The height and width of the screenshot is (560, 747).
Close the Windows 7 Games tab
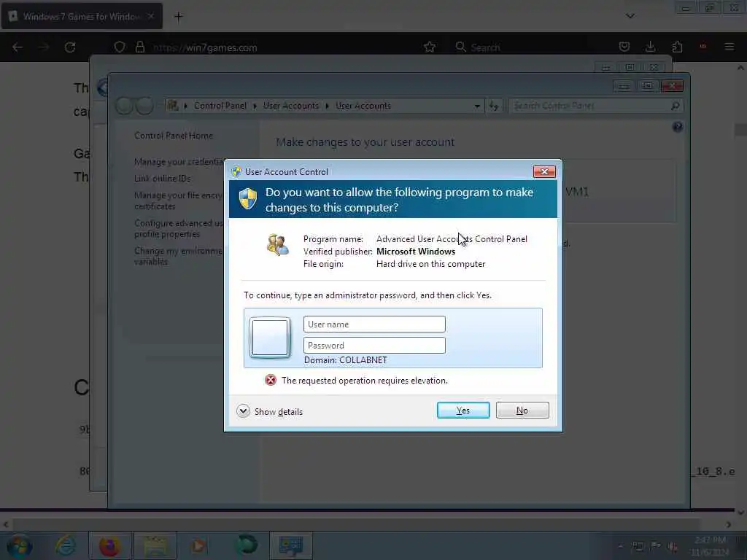150,16
